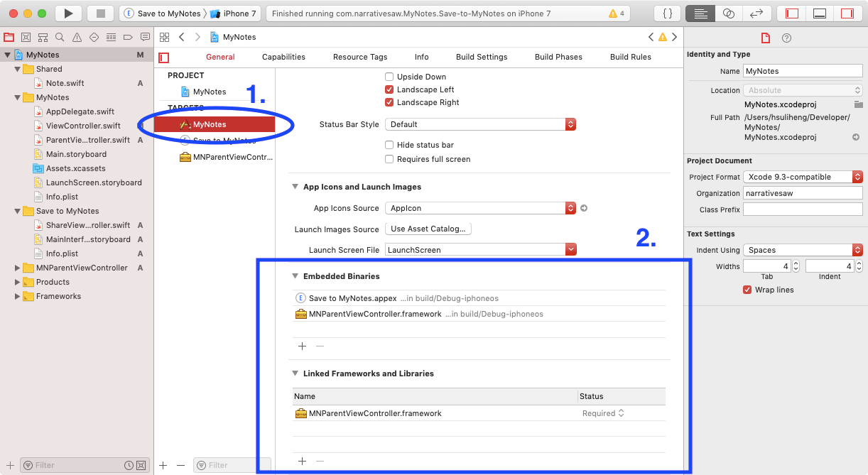Open the App Icons Source dropdown
The height and width of the screenshot is (475, 868).
480,208
